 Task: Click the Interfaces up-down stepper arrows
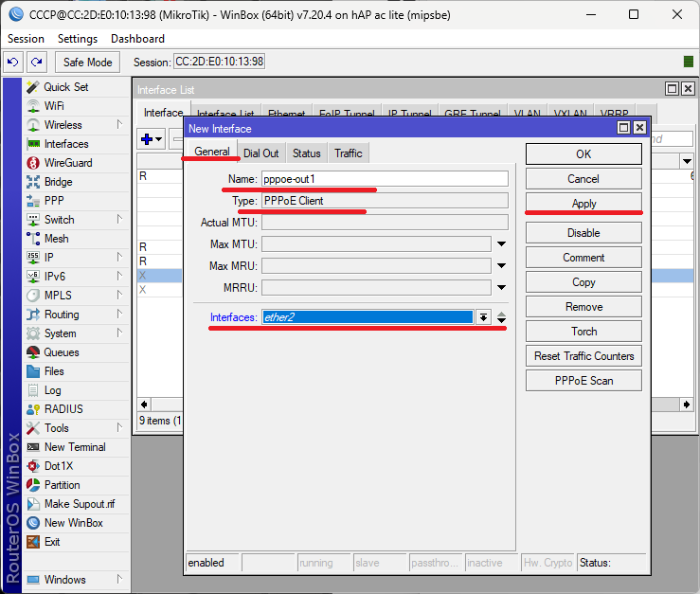coord(502,317)
